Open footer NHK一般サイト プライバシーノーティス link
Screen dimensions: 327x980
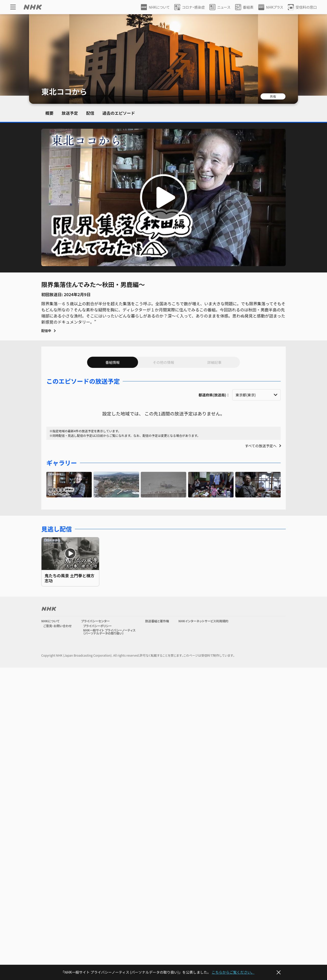[x=109, y=632]
